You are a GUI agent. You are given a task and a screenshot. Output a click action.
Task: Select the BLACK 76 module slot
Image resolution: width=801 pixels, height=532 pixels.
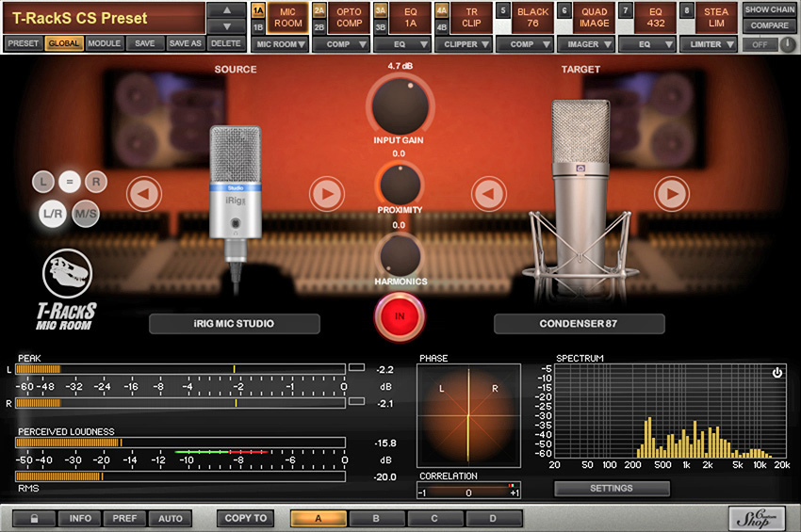[x=532, y=18]
